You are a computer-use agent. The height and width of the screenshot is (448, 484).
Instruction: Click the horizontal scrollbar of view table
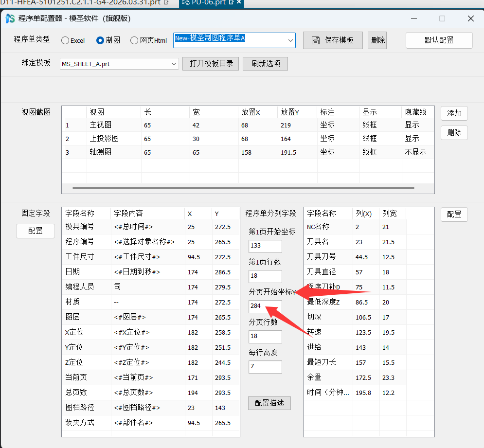[x=243, y=188]
